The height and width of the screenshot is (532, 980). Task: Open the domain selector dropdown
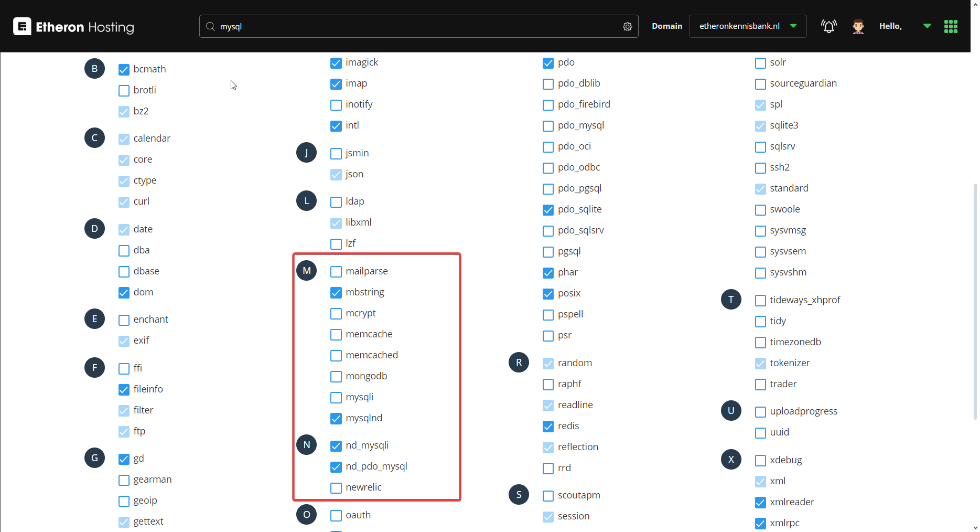coord(747,26)
